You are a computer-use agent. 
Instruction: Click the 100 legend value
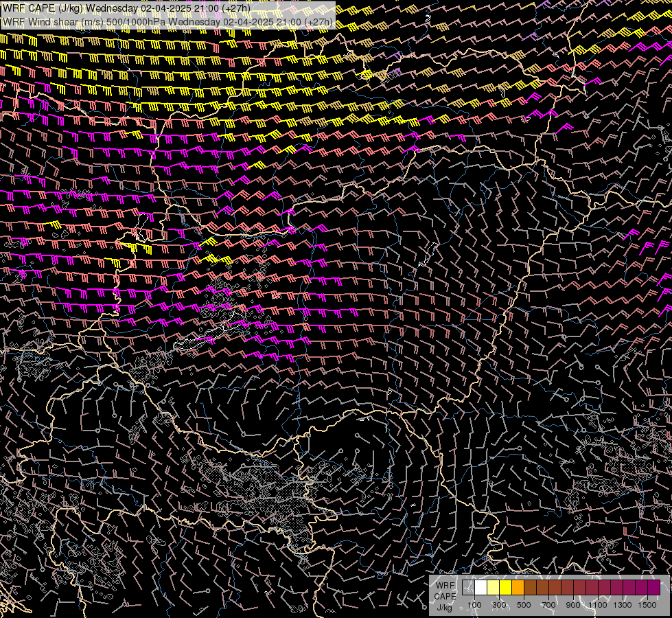(x=474, y=605)
